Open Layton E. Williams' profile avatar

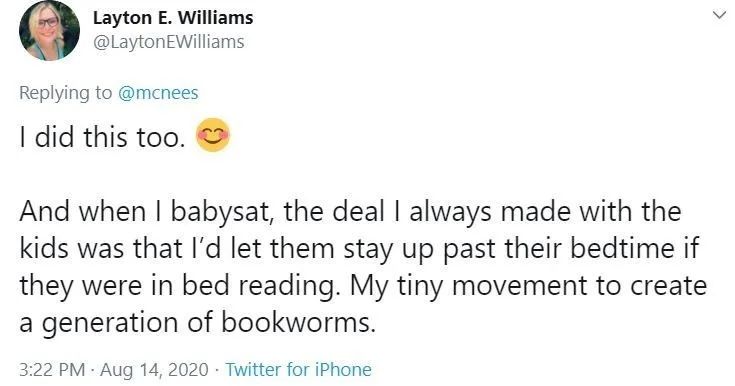point(49,30)
